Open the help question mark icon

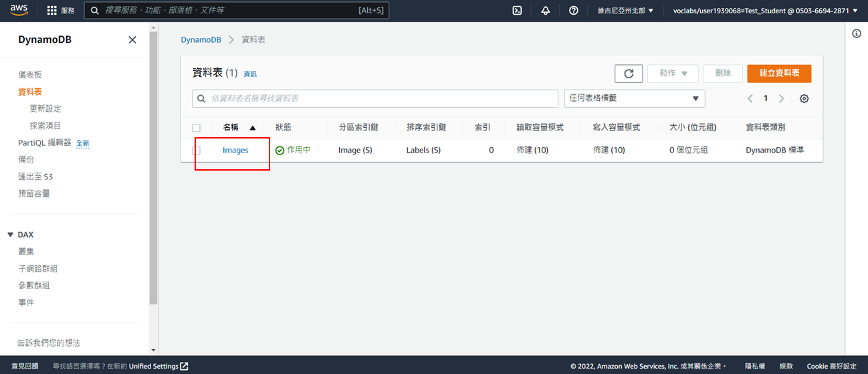(x=573, y=11)
